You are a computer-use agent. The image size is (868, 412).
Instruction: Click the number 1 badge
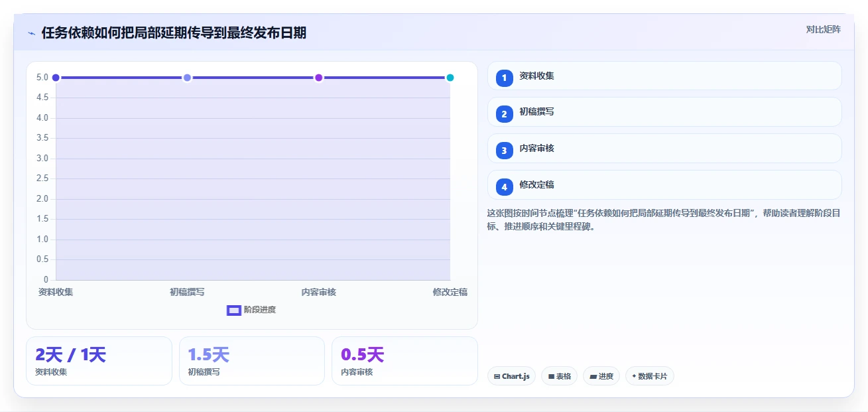504,78
